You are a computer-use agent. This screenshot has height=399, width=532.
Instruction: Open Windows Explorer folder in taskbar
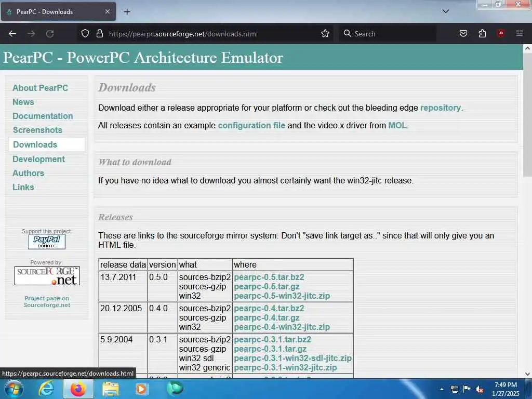click(x=111, y=389)
